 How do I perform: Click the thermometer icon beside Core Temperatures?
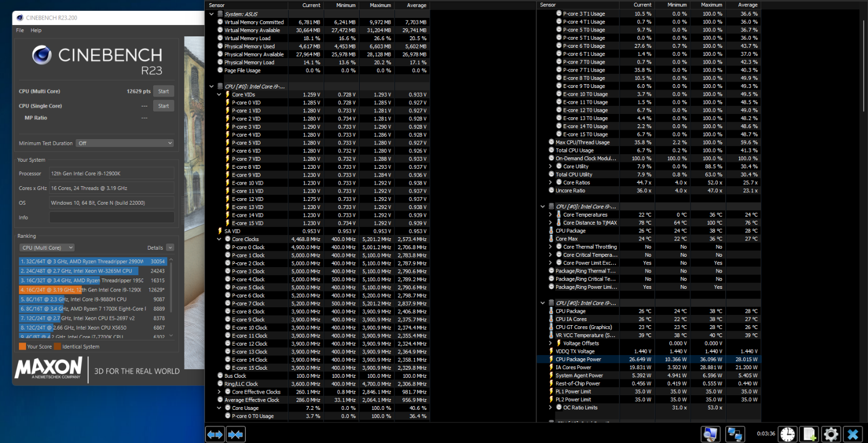(559, 214)
